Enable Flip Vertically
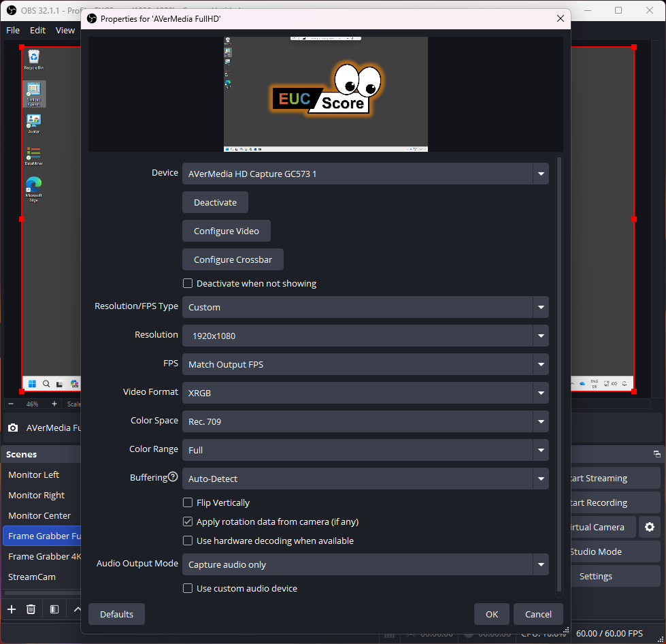666x644 pixels. pyautogui.click(x=188, y=502)
